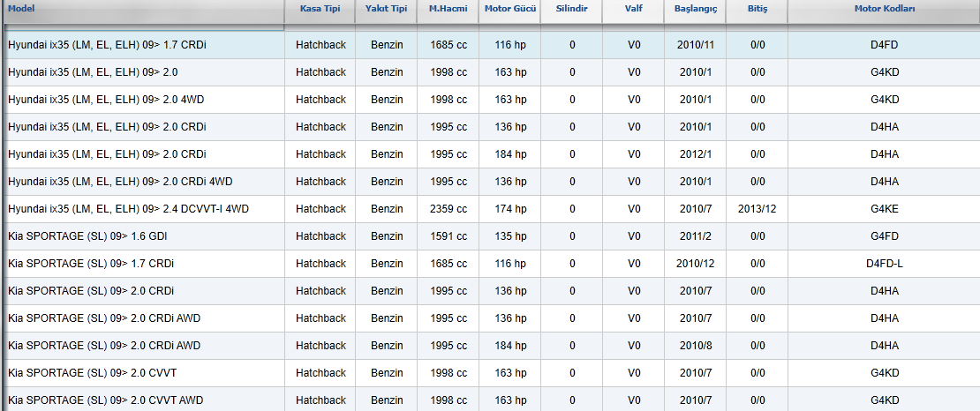Select Kia SPORTAGE 2.0 CVVT AWD row

(490, 400)
